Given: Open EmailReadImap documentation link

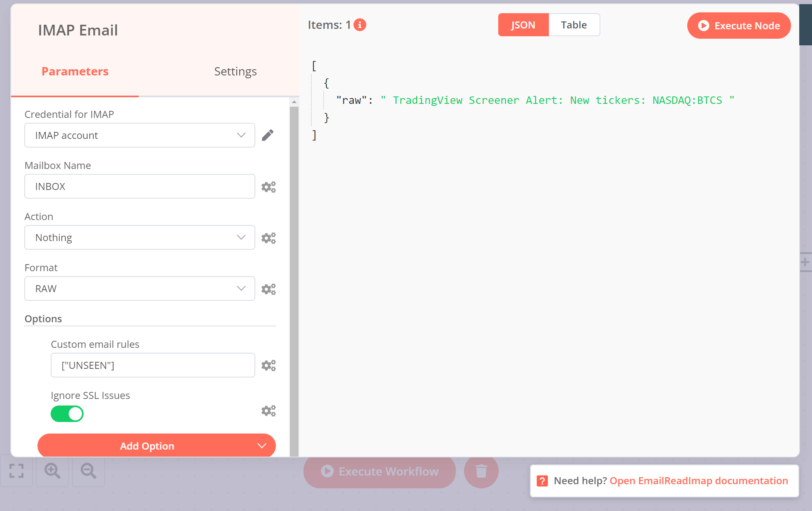Looking at the screenshot, I should (699, 481).
